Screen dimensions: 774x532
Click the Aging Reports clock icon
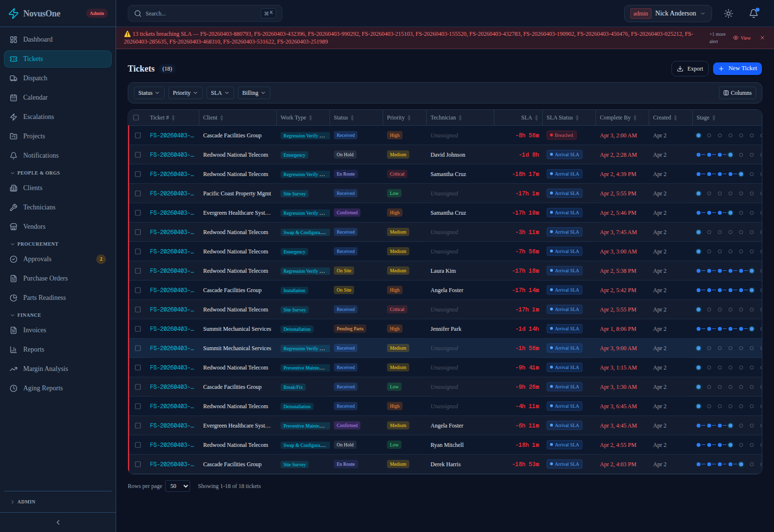14,388
